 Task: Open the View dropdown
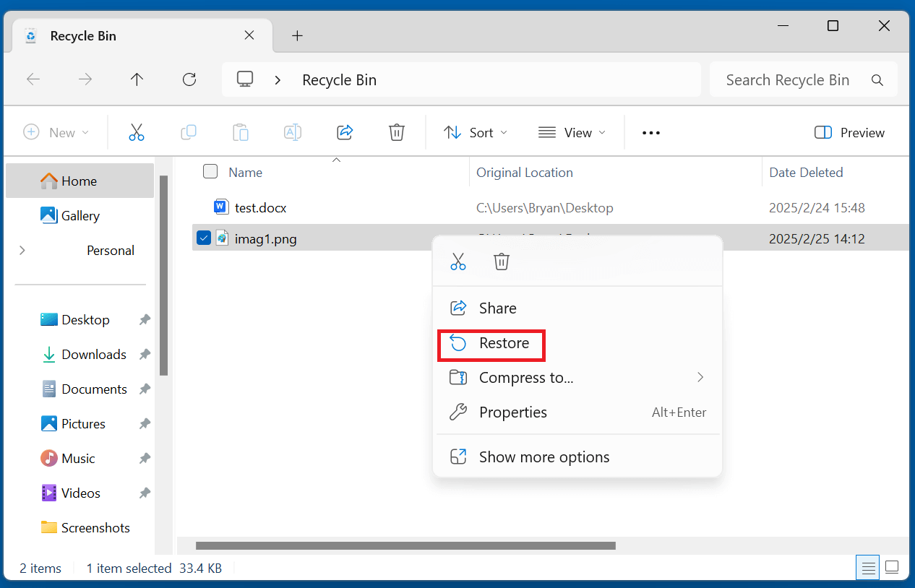[x=571, y=132]
